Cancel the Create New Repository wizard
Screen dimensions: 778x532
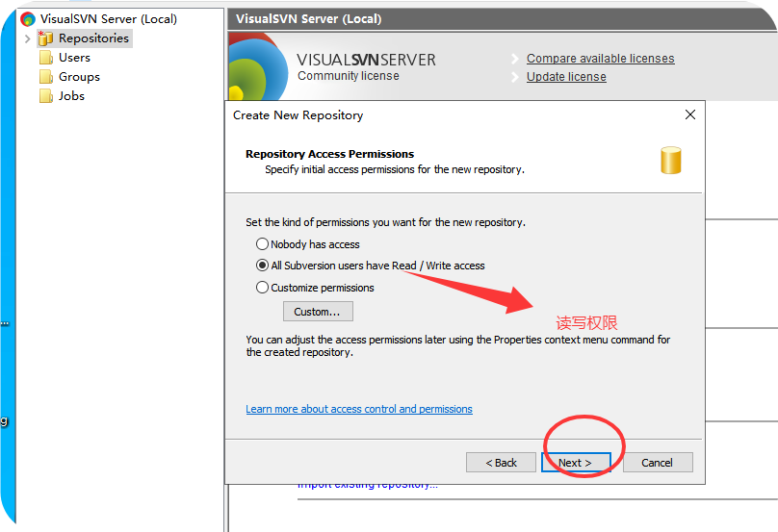pyautogui.click(x=658, y=463)
